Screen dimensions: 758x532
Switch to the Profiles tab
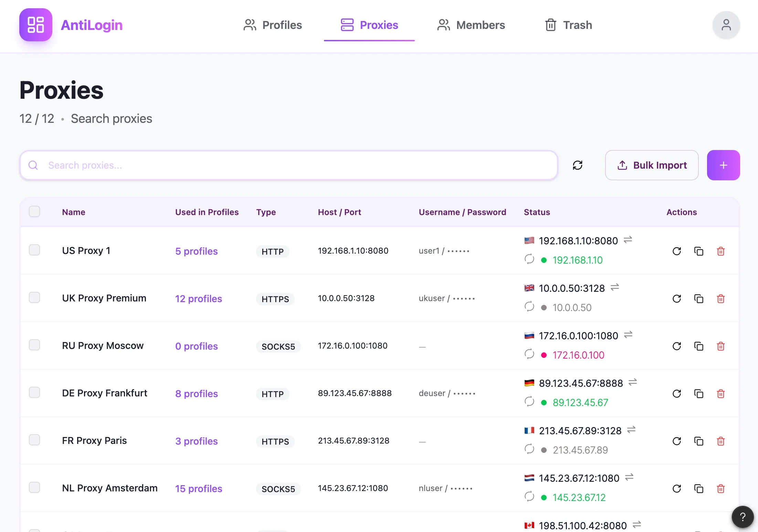click(x=273, y=25)
